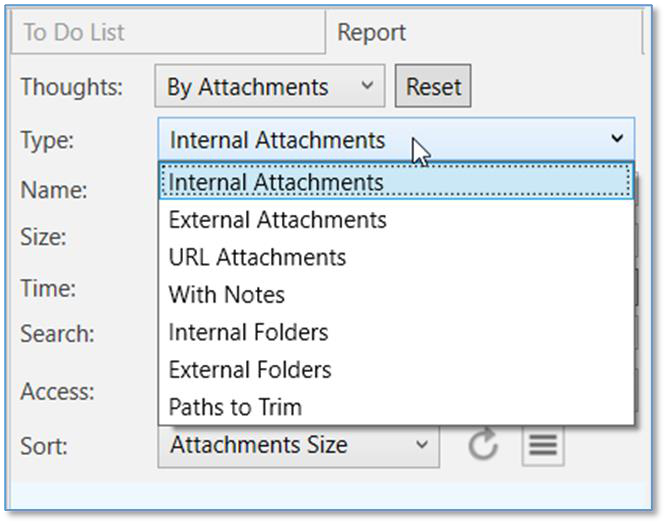Viewport: 666px width, 524px height.
Task: Open the Thoughts By Attachments dropdown
Action: 269,87
